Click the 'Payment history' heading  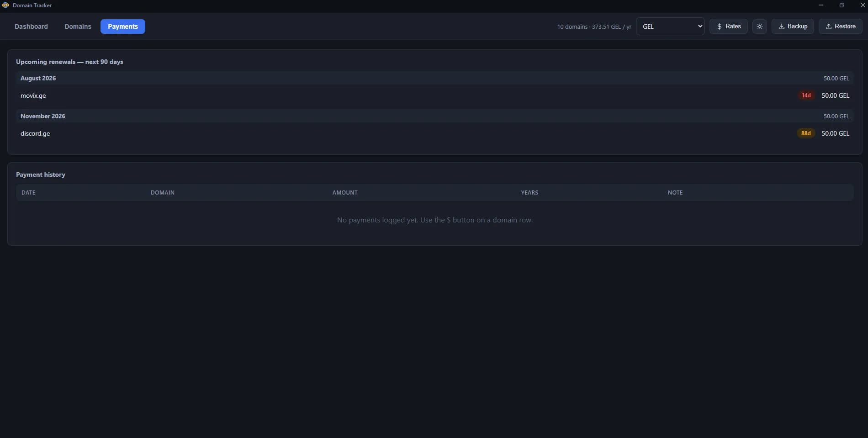point(41,174)
